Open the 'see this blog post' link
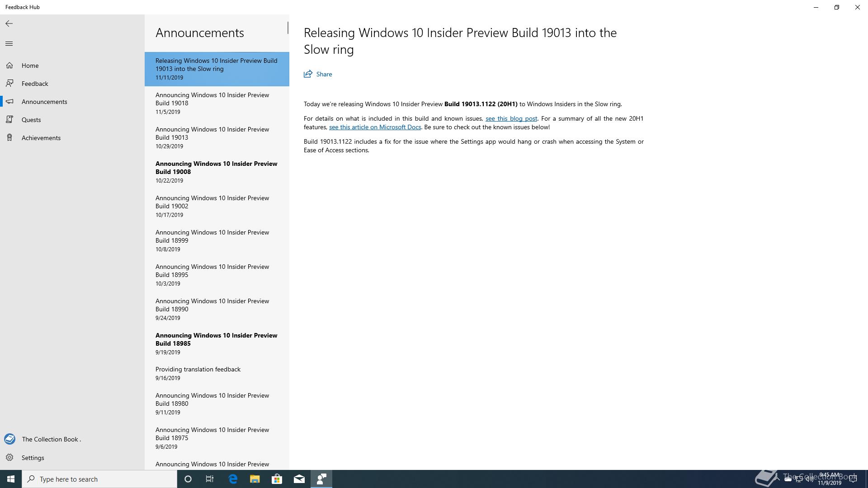 511,118
